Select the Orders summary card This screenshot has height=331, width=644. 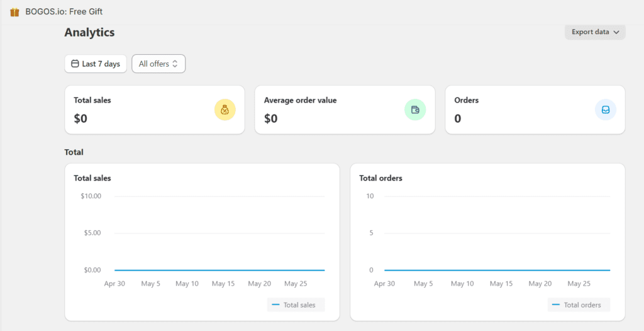(535, 109)
